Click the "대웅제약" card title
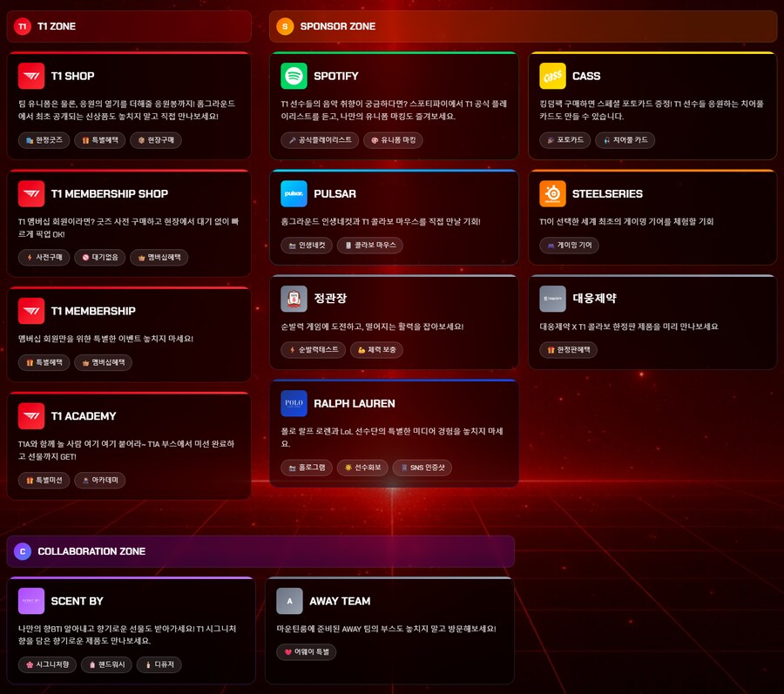This screenshot has width=784, height=694. click(x=594, y=299)
